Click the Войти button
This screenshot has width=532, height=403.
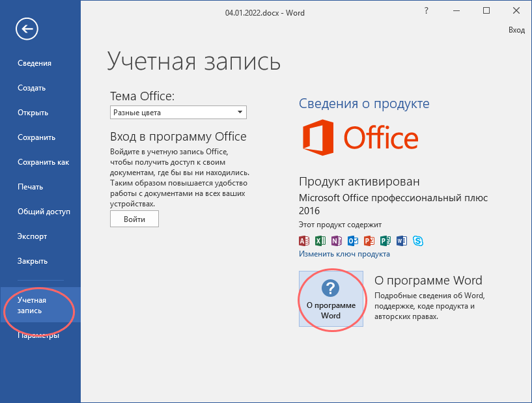[x=134, y=219]
